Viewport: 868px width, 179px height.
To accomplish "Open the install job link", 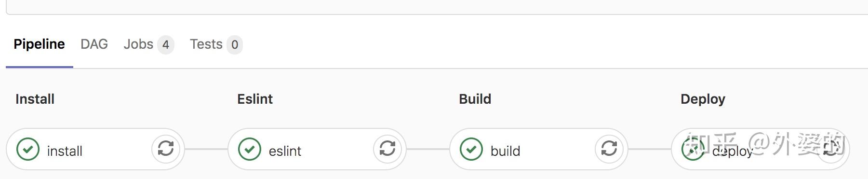I will pos(65,151).
